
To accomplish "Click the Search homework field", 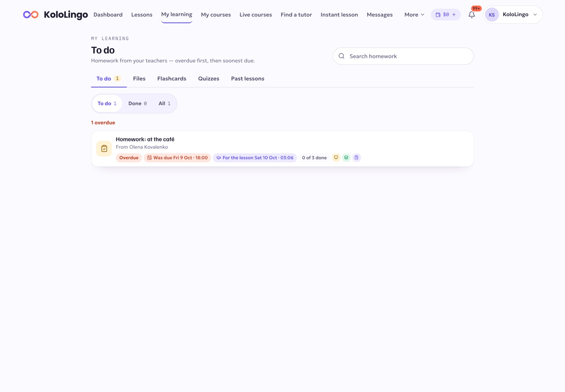I will [x=403, y=56].
